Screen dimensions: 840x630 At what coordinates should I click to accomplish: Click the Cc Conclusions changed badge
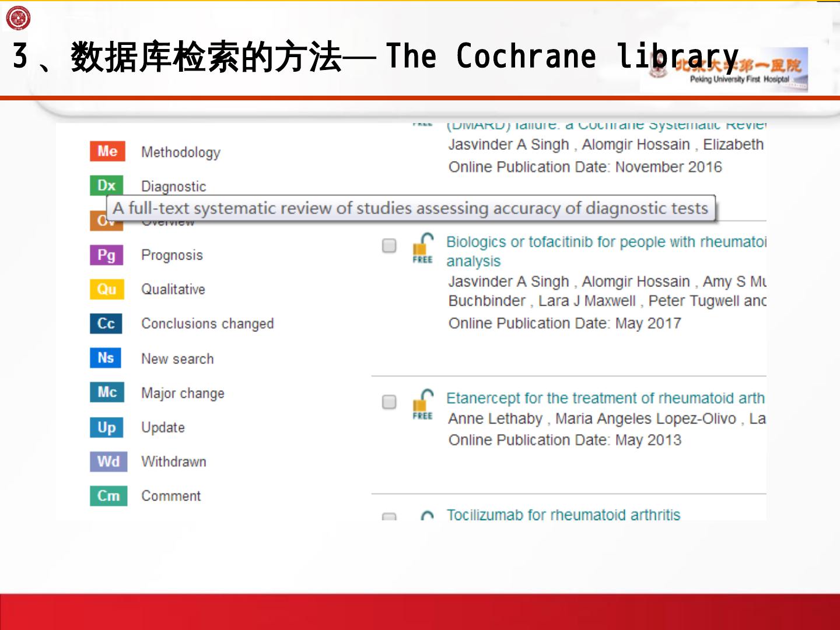pos(106,323)
